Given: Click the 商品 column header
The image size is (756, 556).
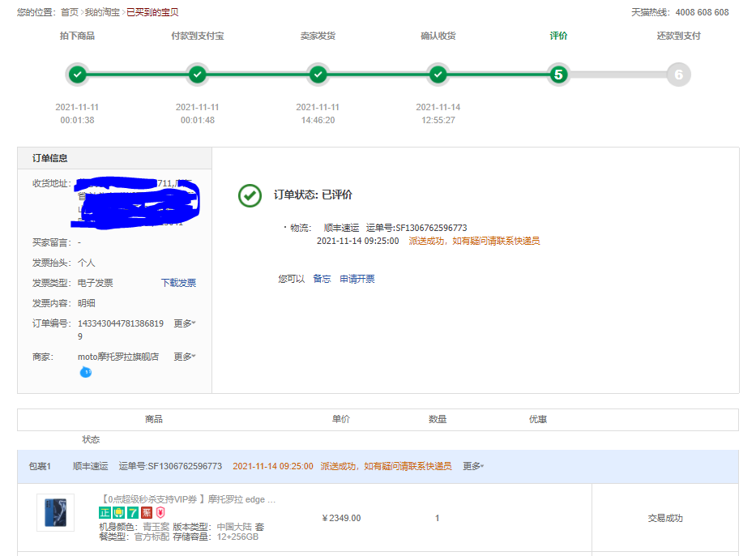Looking at the screenshot, I should (x=154, y=419).
